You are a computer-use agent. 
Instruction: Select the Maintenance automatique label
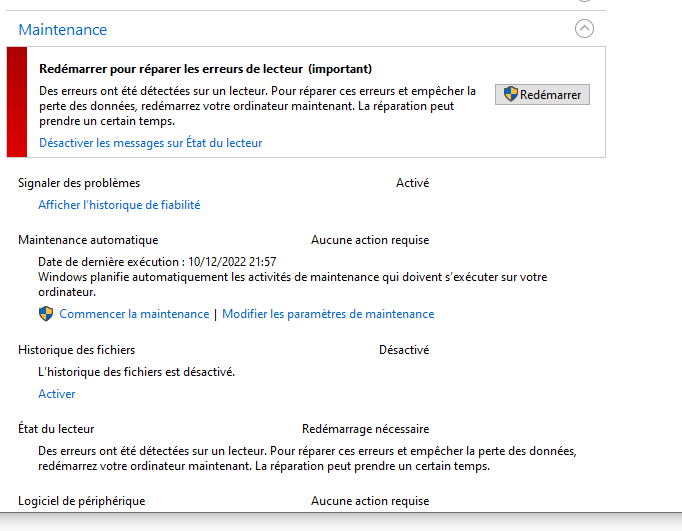pos(88,240)
